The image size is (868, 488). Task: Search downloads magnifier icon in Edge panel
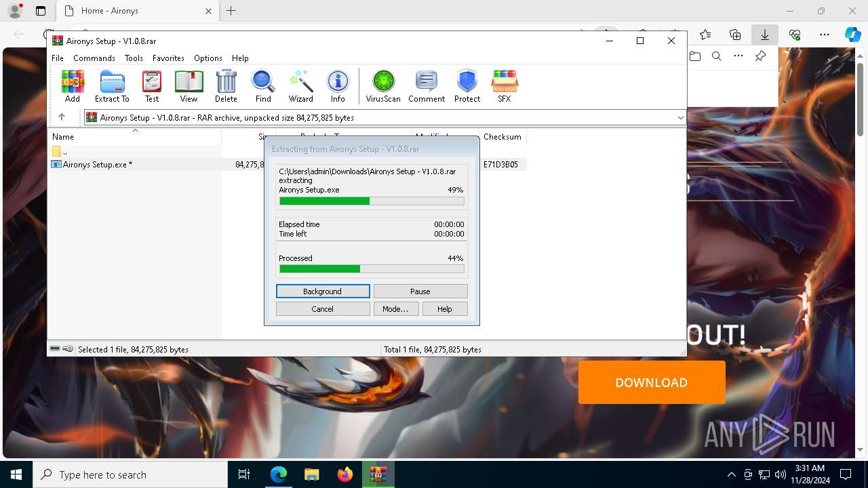coord(717,56)
